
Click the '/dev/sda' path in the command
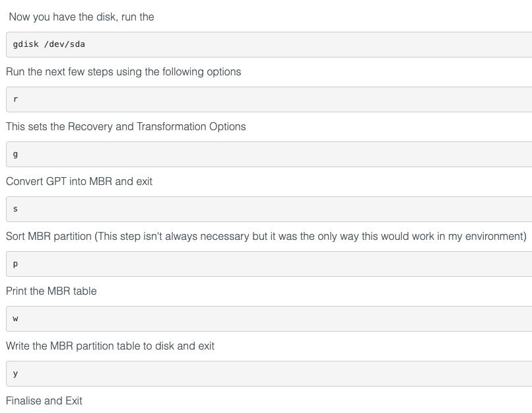tap(65, 44)
